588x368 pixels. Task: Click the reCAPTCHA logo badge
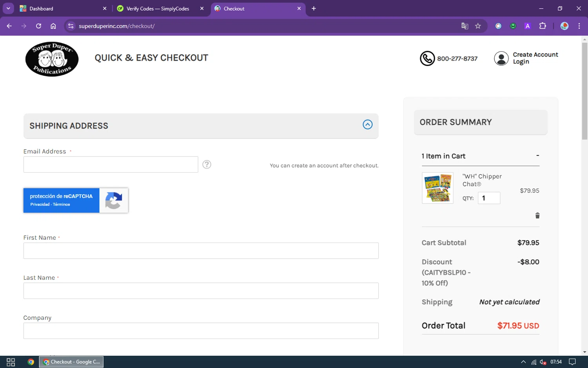click(x=114, y=200)
